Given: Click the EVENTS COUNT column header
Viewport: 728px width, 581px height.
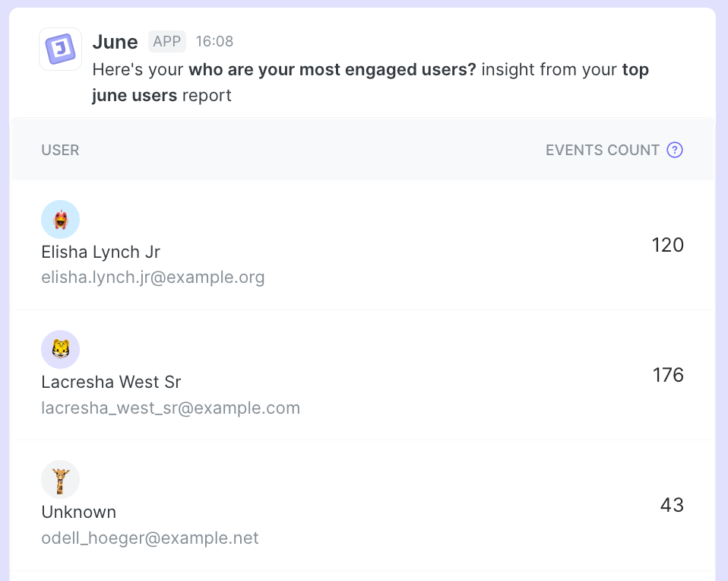Looking at the screenshot, I should pyautogui.click(x=602, y=150).
